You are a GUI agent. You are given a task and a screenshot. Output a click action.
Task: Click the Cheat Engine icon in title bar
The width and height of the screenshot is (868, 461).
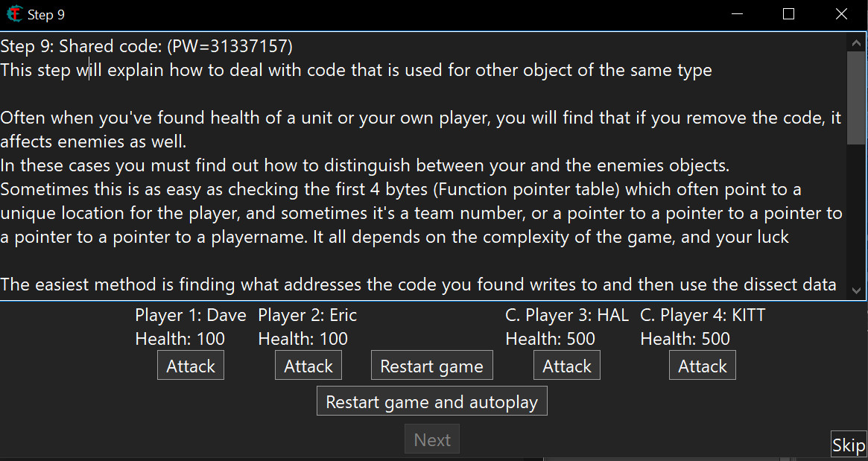pyautogui.click(x=14, y=14)
